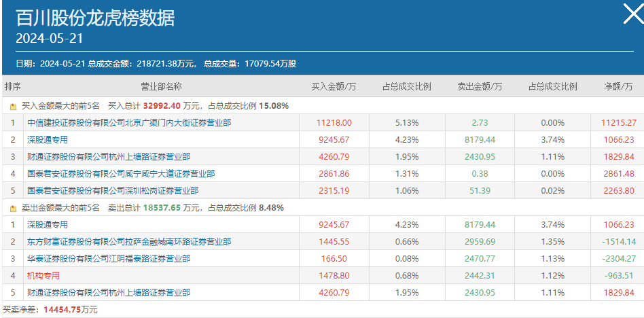Select the buy amount 166.50
The width and height of the screenshot is (644, 318).
click(x=334, y=258)
